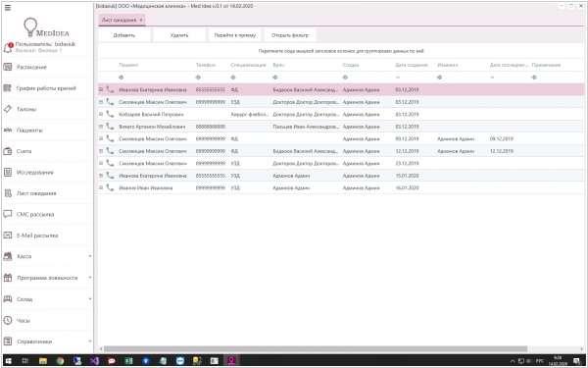Open Chrome from the Windows taskbar
The image size is (588, 368).
click(x=60, y=361)
